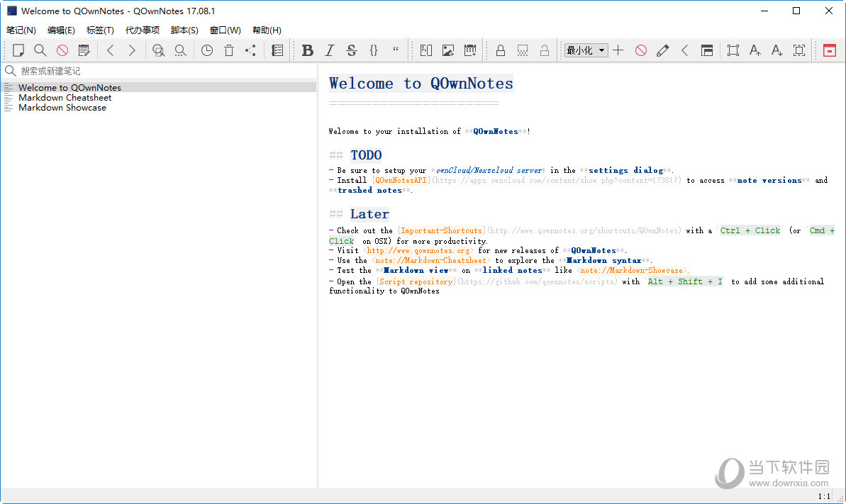Select the Welcome to QOwnNotes note
The image size is (846, 504).
[159, 87]
